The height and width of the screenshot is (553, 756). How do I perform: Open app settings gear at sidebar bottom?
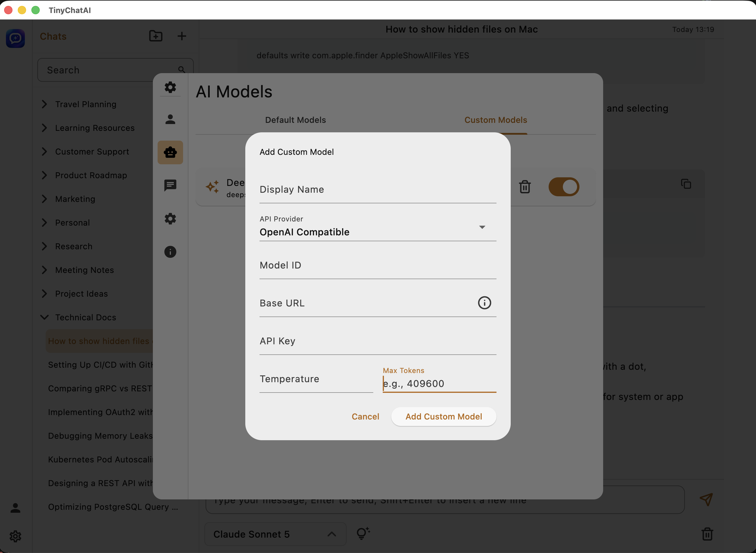coord(15,536)
